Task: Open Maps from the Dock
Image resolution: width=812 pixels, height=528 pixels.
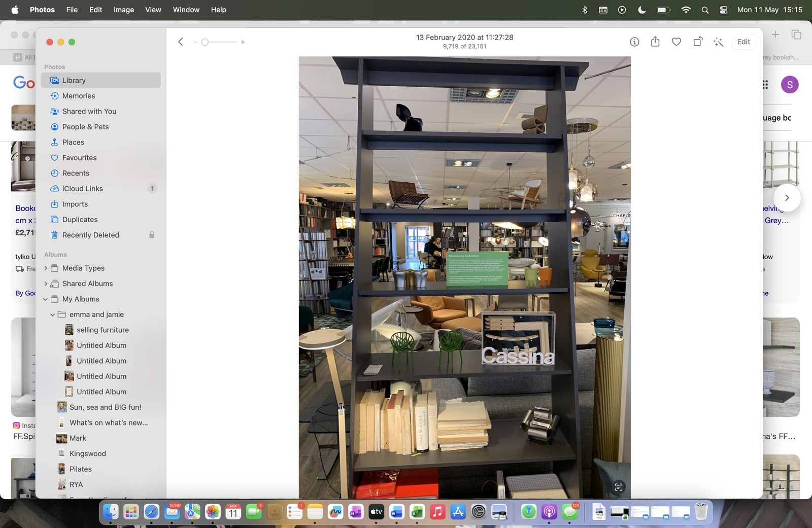Action: tap(192, 512)
